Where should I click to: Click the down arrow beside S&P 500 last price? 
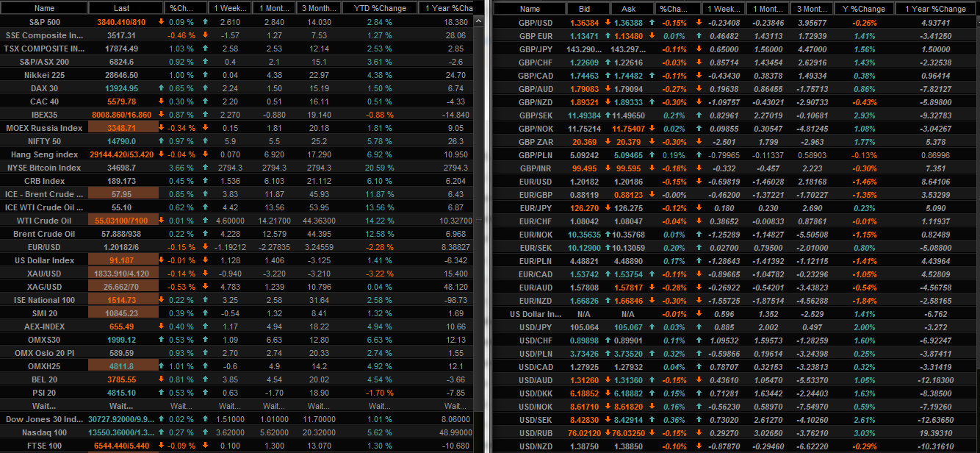click(161, 22)
